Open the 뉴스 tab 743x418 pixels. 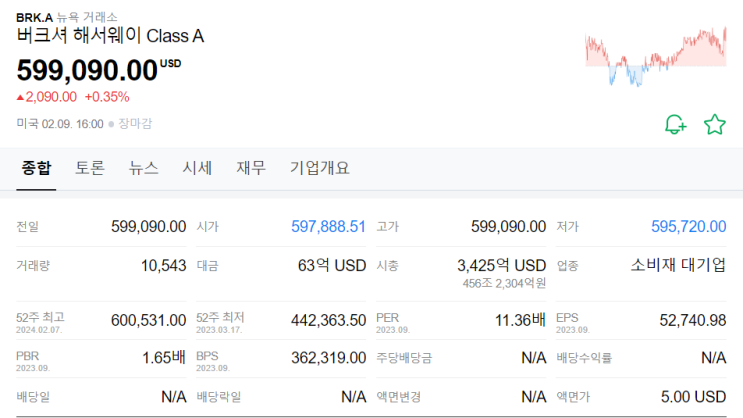point(144,168)
